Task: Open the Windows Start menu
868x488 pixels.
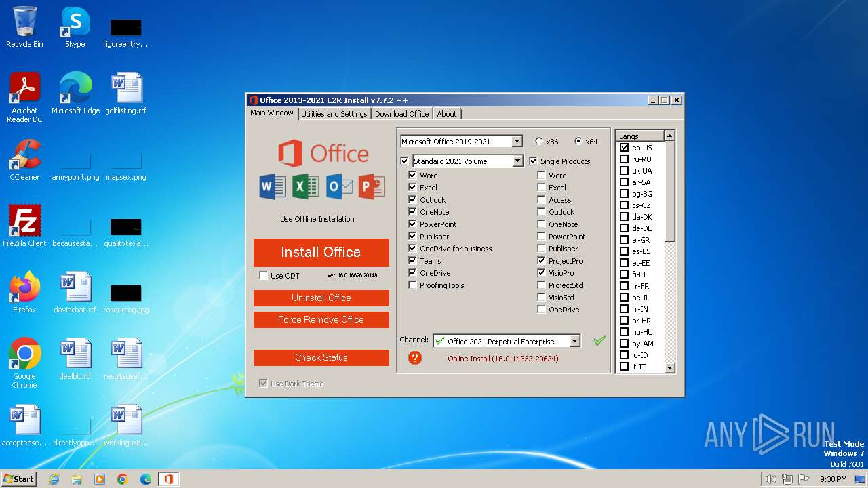Action: click(x=19, y=479)
